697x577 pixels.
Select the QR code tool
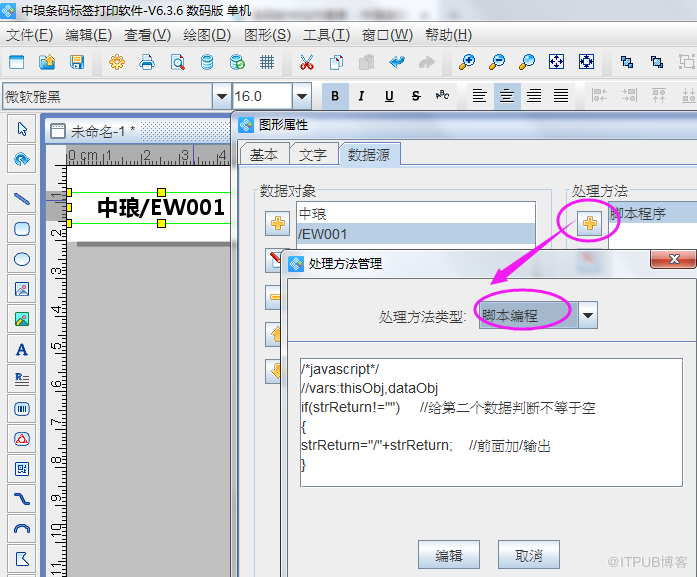point(22,469)
